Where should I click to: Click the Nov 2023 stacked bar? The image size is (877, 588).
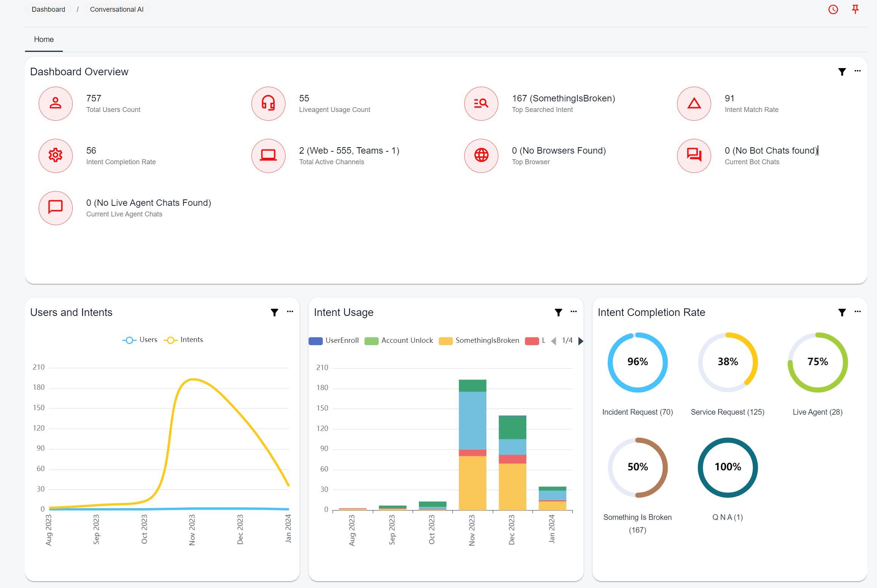tap(472, 445)
